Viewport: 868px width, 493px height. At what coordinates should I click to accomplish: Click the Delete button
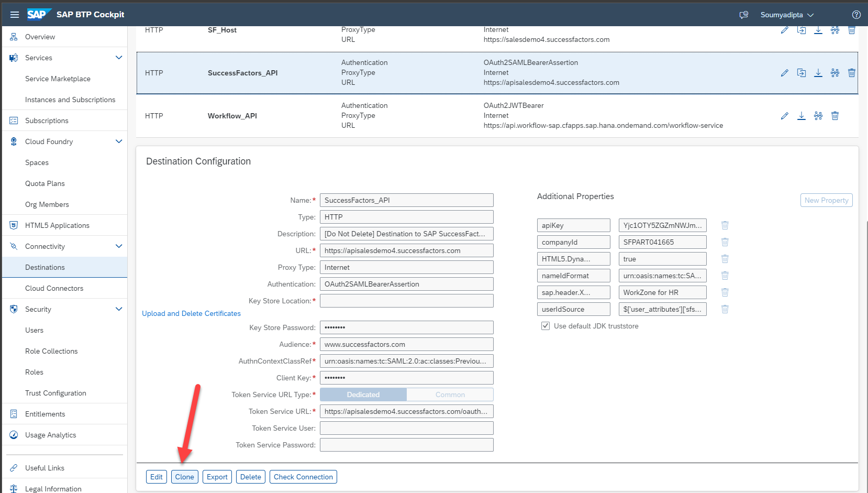click(x=251, y=477)
